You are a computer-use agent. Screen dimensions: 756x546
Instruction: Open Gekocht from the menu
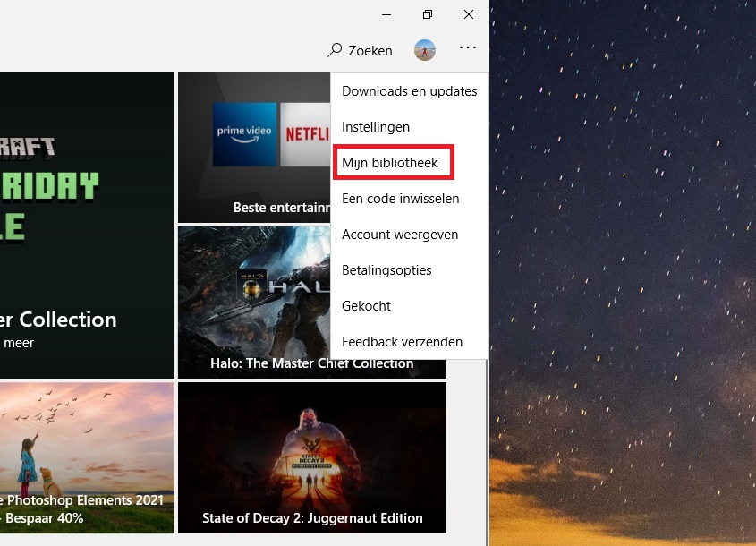coord(410,306)
